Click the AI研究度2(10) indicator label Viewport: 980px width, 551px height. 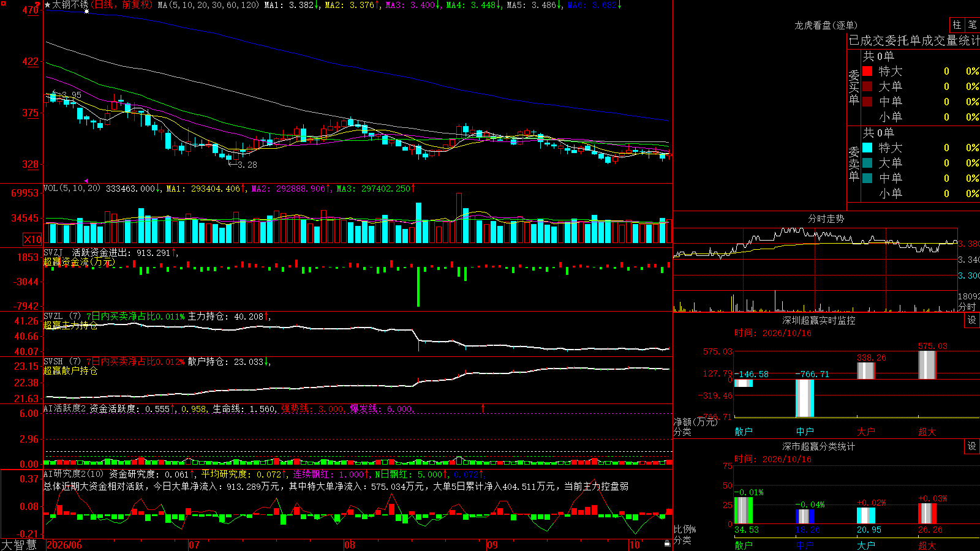tap(73, 474)
